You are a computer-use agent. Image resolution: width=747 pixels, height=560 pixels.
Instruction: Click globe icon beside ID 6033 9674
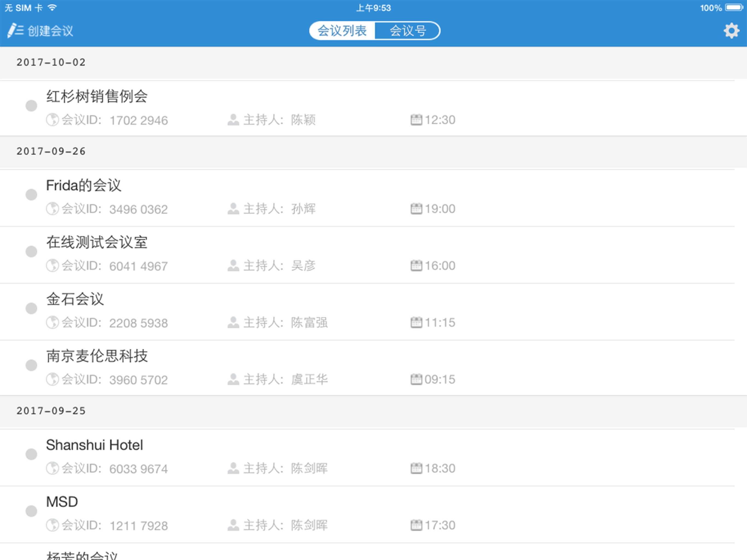click(x=52, y=468)
